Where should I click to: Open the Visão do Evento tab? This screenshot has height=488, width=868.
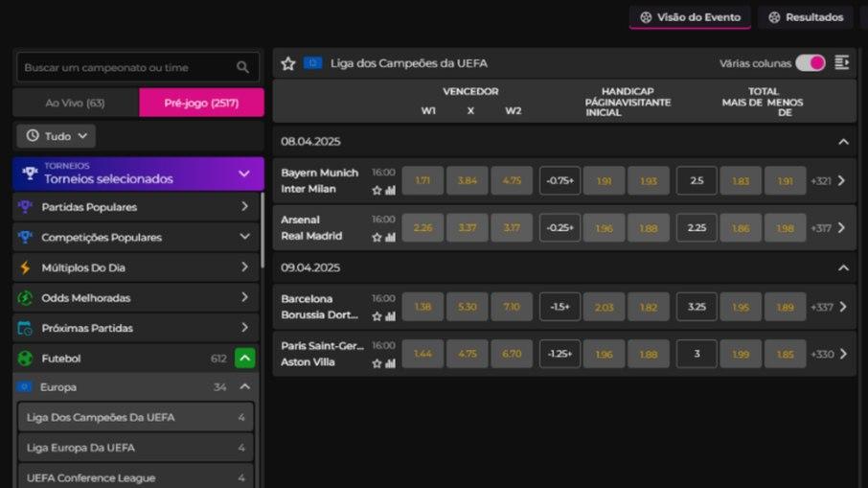[x=690, y=17]
